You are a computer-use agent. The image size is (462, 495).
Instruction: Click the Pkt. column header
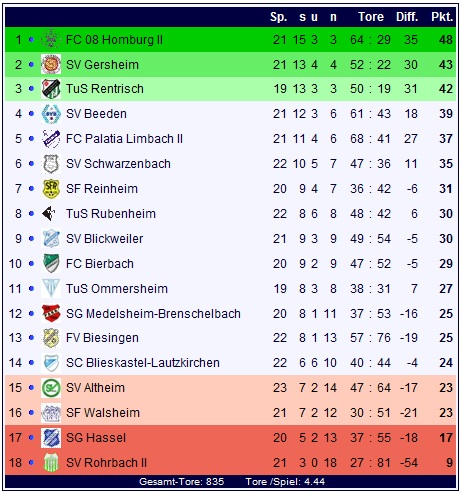click(x=442, y=17)
